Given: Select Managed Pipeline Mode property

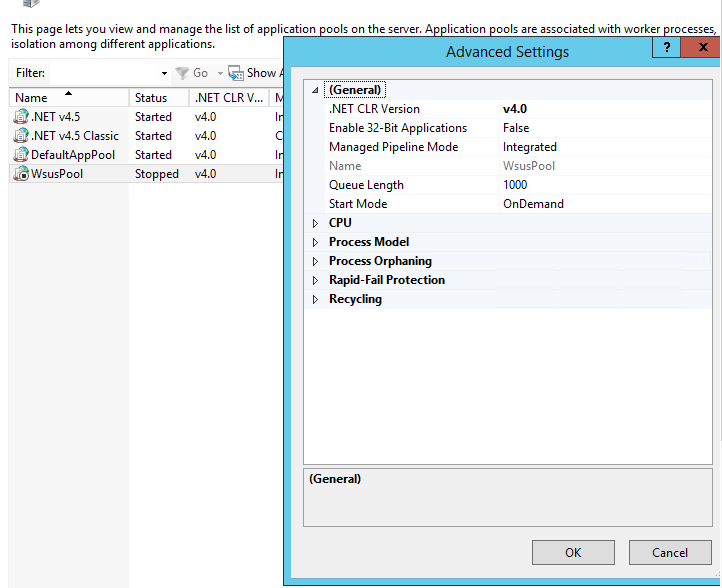Looking at the screenshot, I should [x=393, y=147].
